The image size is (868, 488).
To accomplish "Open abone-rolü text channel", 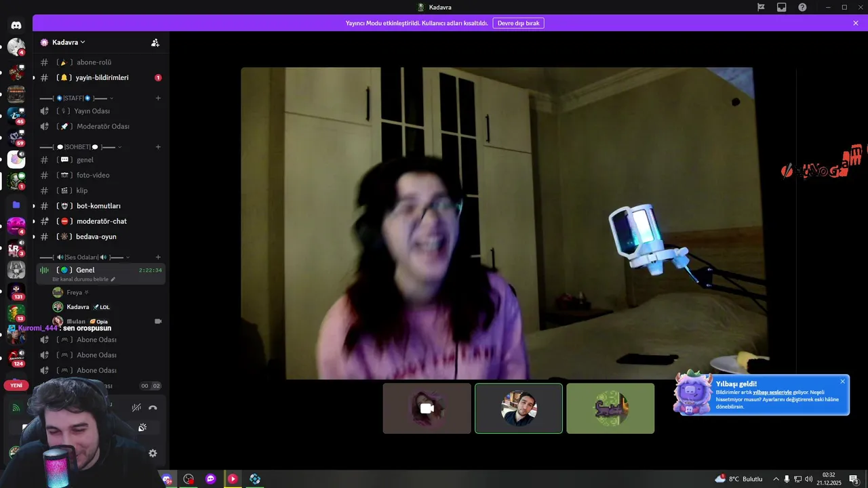I will (100, 62).
